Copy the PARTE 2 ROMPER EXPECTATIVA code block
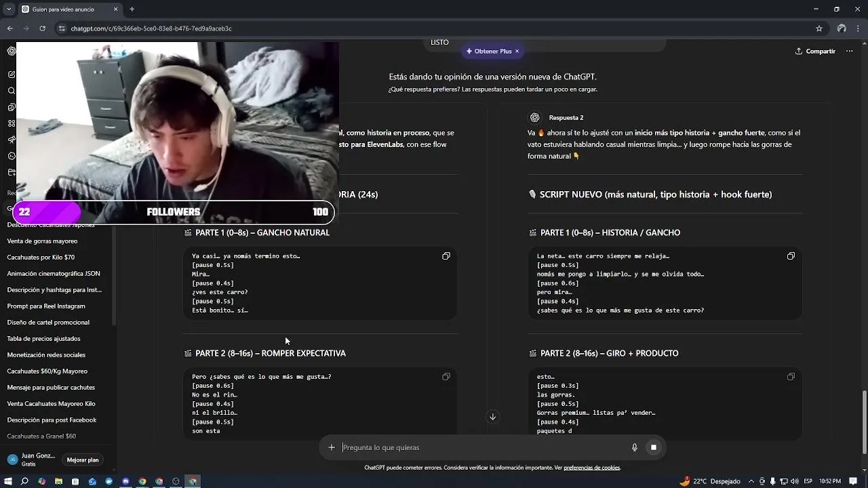868x488 pixels. [x=446, y=377]
